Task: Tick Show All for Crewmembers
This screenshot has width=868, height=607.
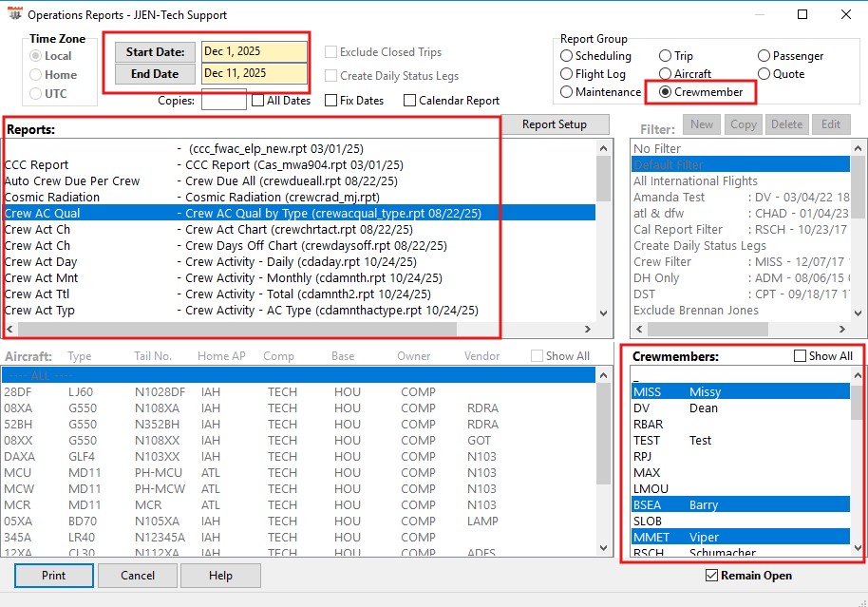Action: (800, 356)
